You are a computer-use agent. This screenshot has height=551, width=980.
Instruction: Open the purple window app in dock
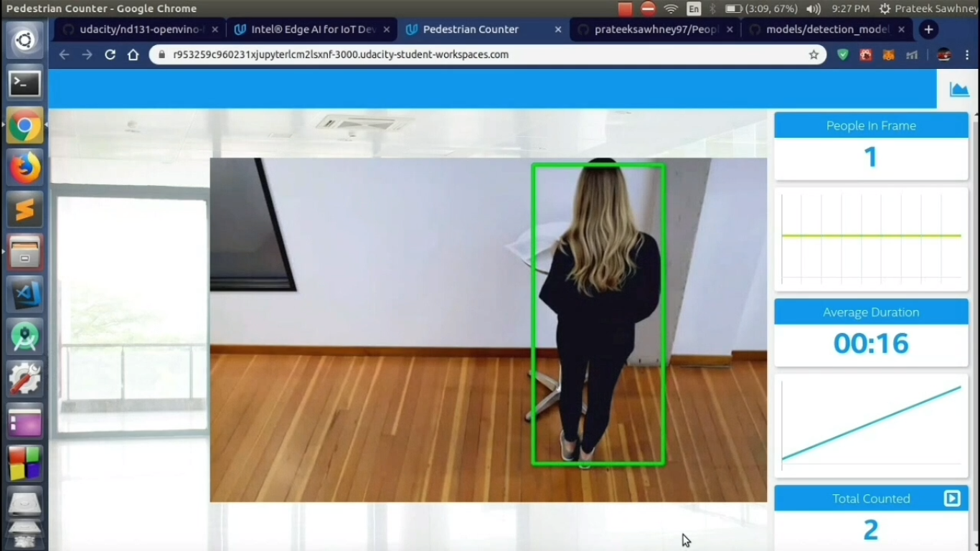(24, 421)
